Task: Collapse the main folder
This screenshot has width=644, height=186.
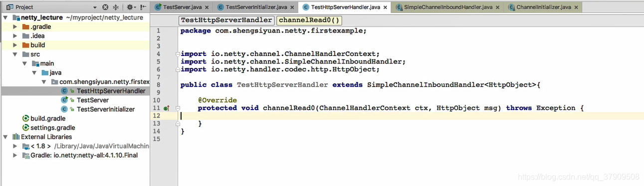Action: click(24, 63)
